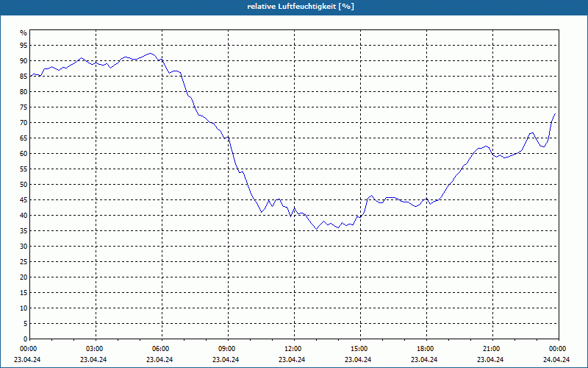Click the 0 value on the y-axis
The image size is (588, 368).
click(26, 339)
